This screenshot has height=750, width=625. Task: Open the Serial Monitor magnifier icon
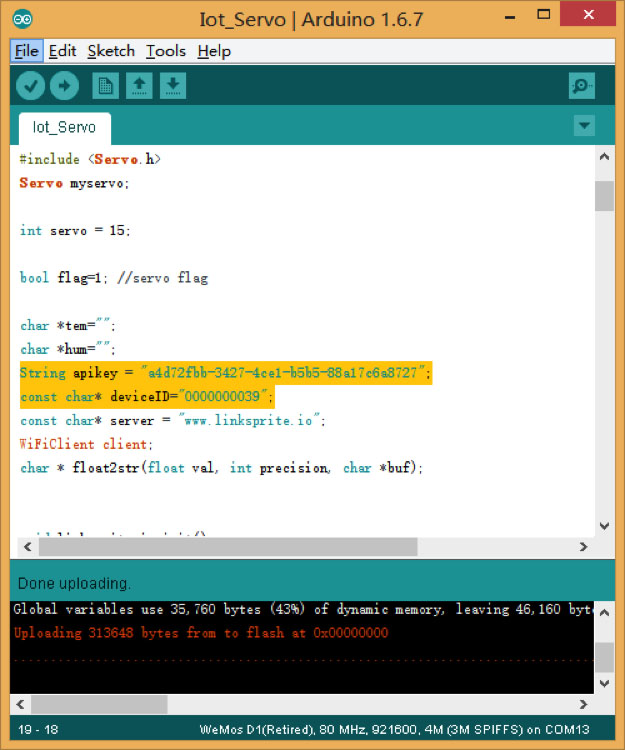581,86
